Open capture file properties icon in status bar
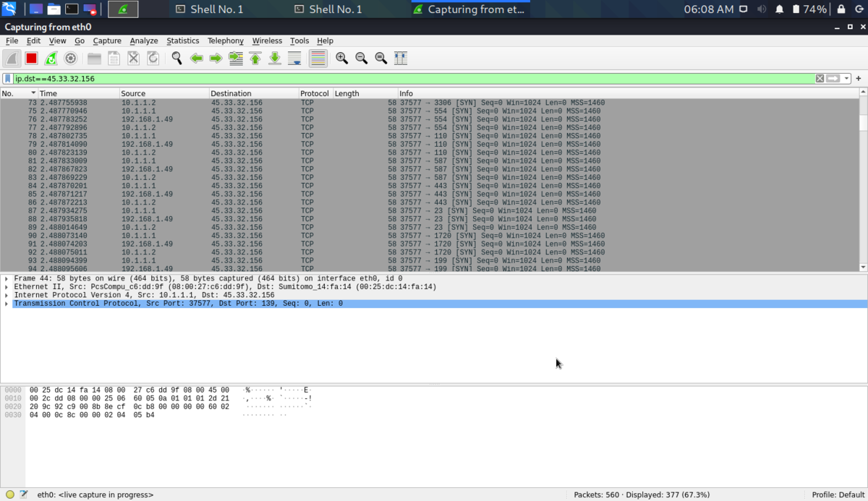Screen dimensions: 868x501 24,495
